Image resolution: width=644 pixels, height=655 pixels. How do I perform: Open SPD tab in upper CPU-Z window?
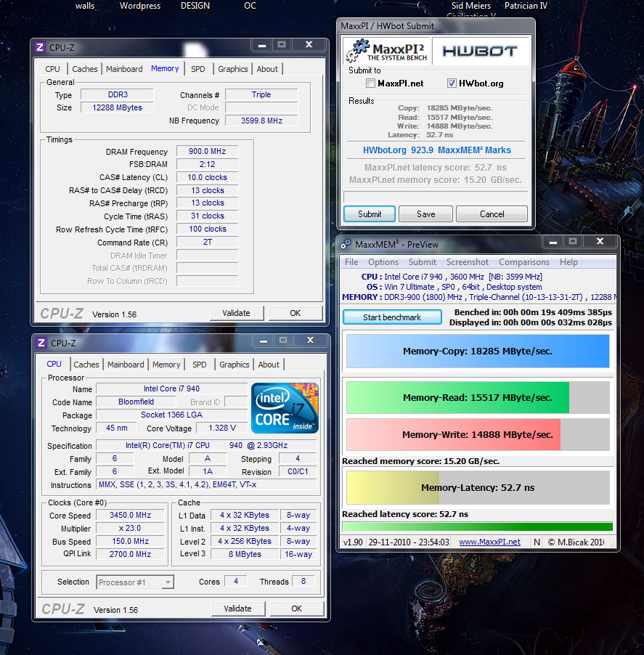pos(198,69)
